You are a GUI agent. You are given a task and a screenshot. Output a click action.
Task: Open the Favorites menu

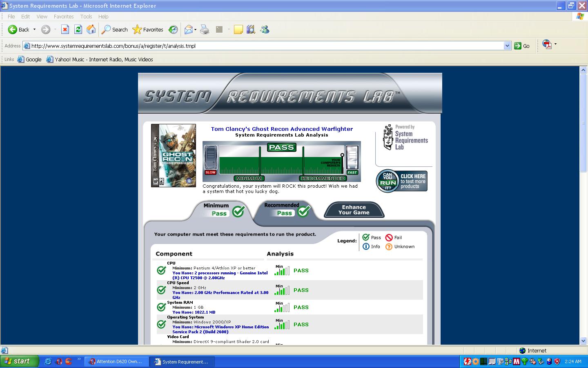pos(64,16)
